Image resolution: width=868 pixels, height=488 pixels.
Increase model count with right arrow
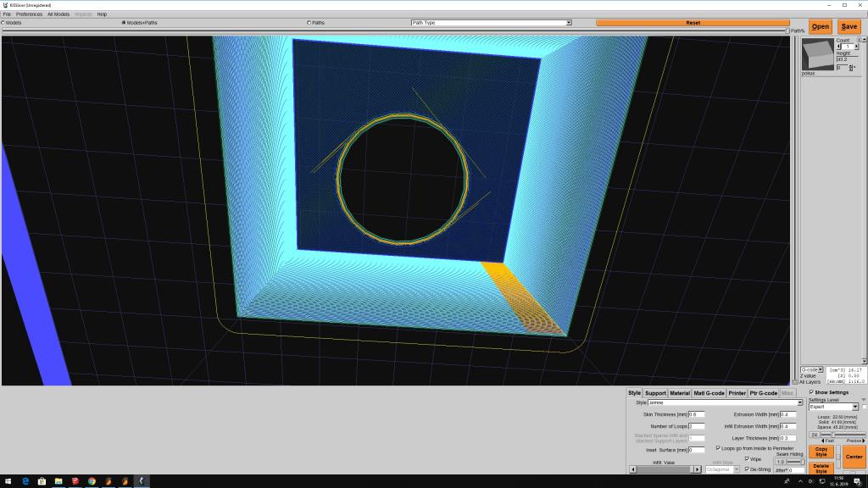[x=857, y=46]
